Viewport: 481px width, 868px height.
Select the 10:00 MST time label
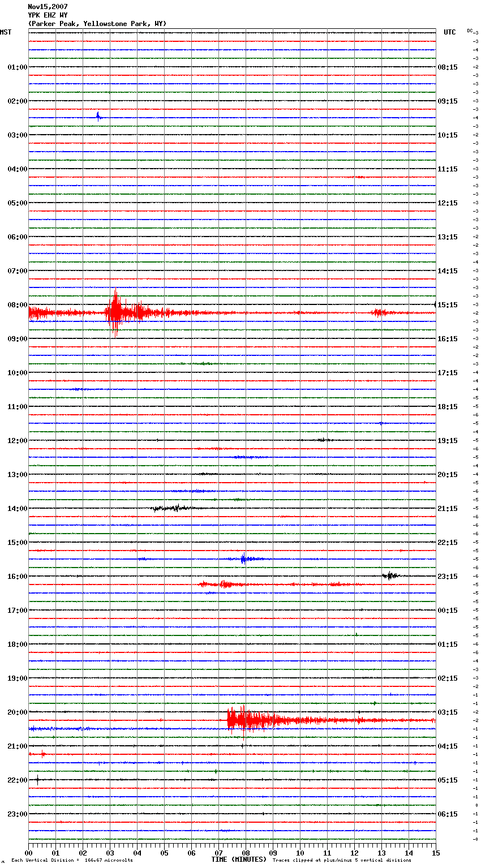click(18, 373)
